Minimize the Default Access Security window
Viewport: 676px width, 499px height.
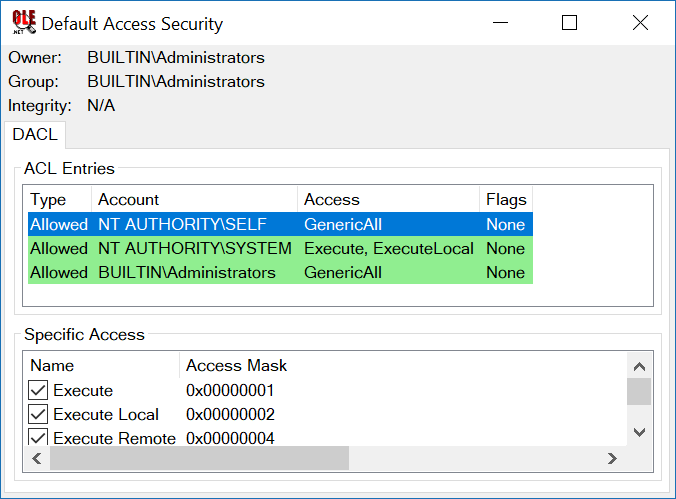[x=499, y=23]
